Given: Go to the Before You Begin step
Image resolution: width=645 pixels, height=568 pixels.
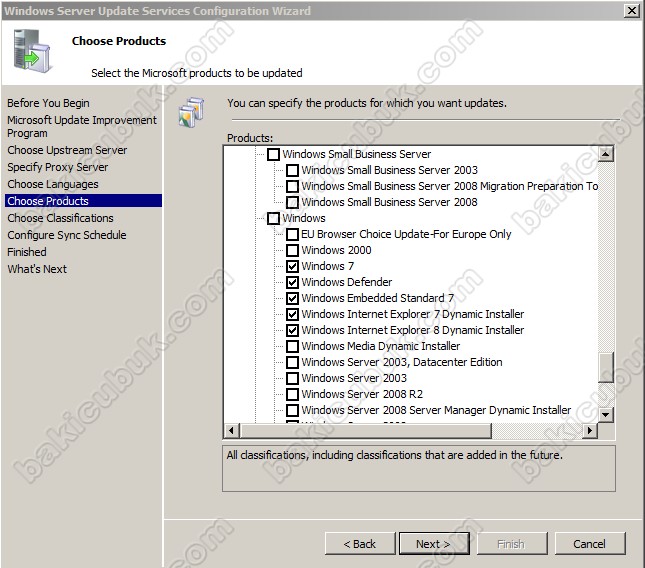Looking at the screenshot, I should pos(48,103).
